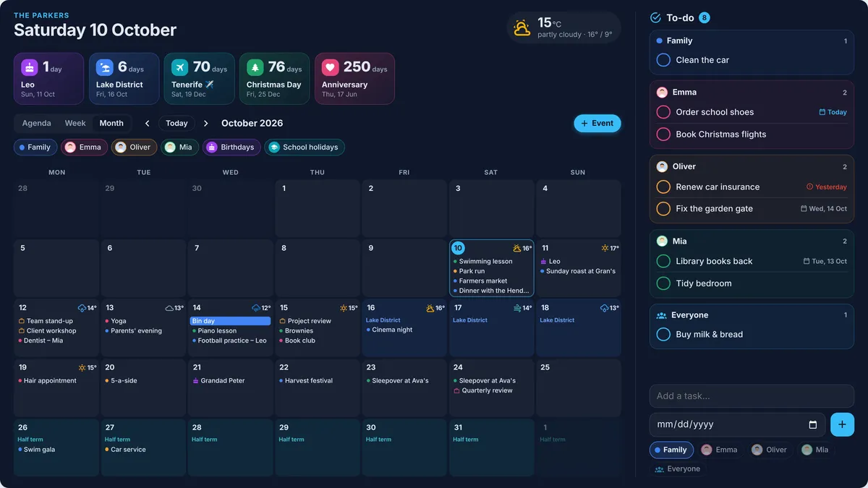The image size is (868, 488).
Task: Tick off the Tidy bedroom task
Action: [663, 283]
